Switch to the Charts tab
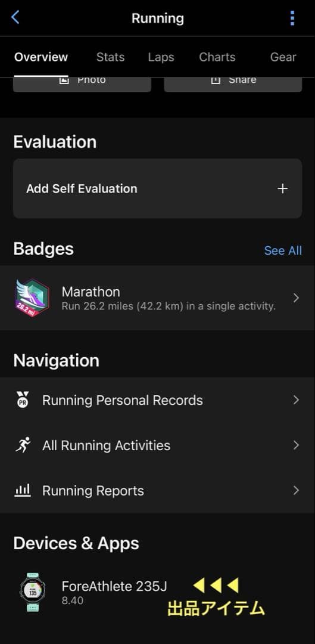Image resolution: width=315 pixels, height=644 pixels. [x=217, y=57]
